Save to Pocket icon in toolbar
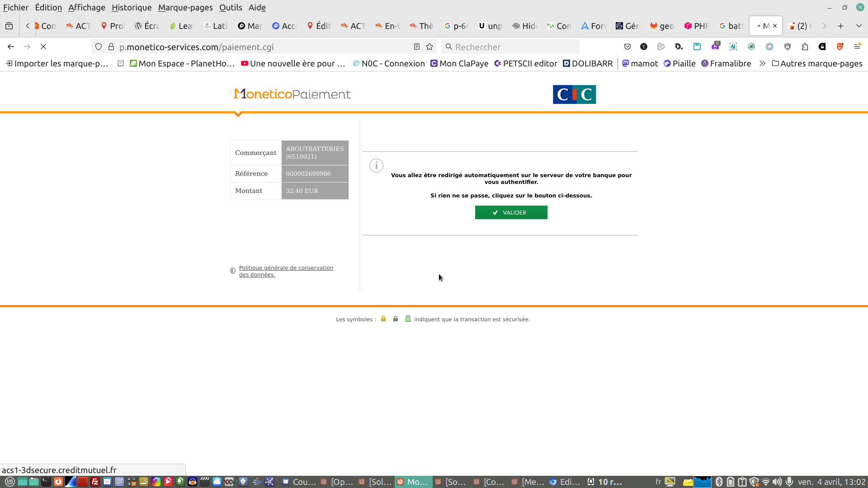The image size is (868, 488). coord(627,47)
